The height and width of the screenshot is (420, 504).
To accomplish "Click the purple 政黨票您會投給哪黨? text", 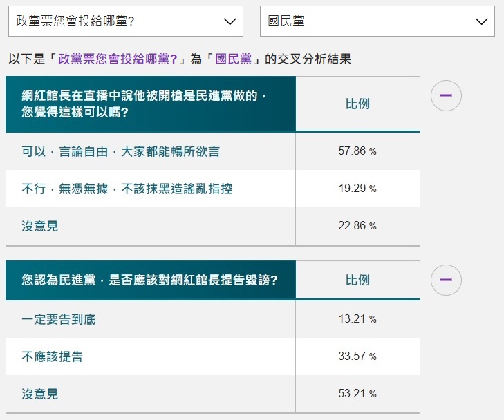I will [x=118, y=59].
